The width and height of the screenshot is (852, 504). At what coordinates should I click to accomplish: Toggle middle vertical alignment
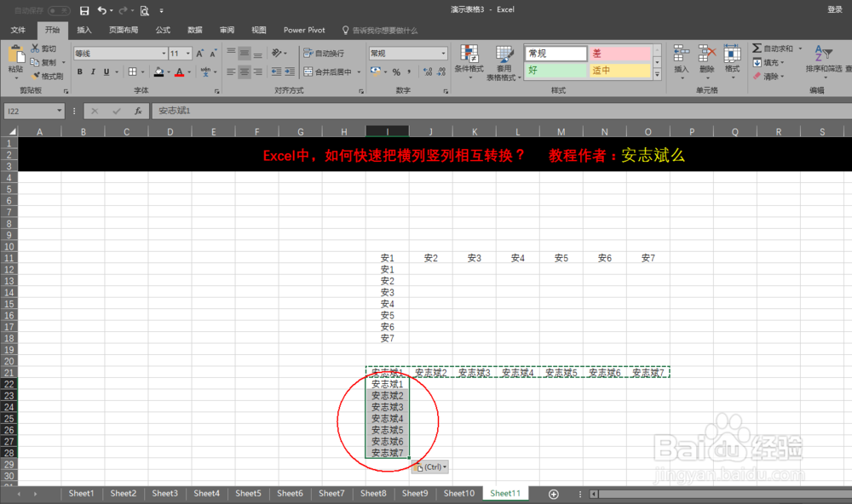click(x=245, y=54)
